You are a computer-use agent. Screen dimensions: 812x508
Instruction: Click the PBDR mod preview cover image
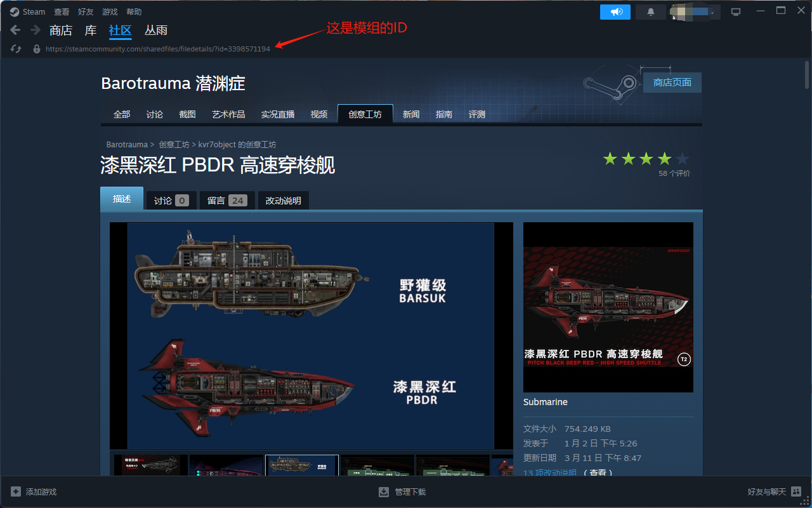pos(608,307)
